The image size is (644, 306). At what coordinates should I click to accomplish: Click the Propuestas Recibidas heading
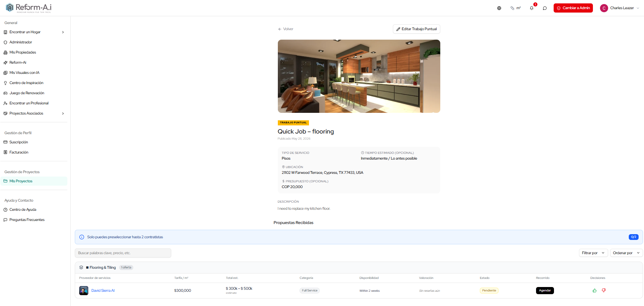point(293,223)
